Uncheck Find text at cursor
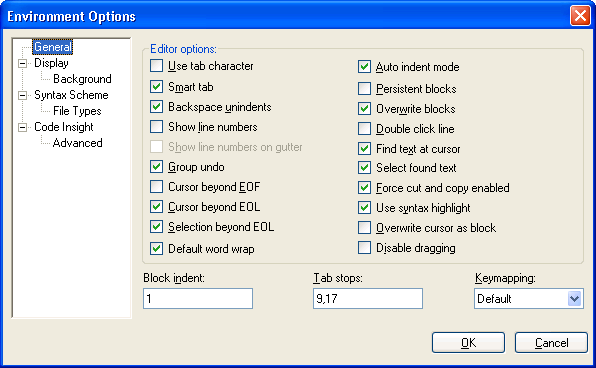The image size is (596, 368). (x=364, y=149)
